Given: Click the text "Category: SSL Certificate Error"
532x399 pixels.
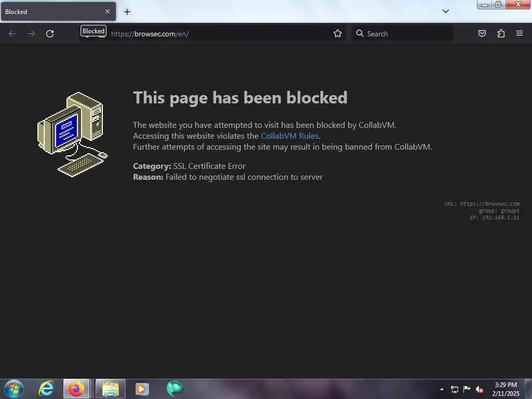Looking at the screenshot, I should 189,166.
